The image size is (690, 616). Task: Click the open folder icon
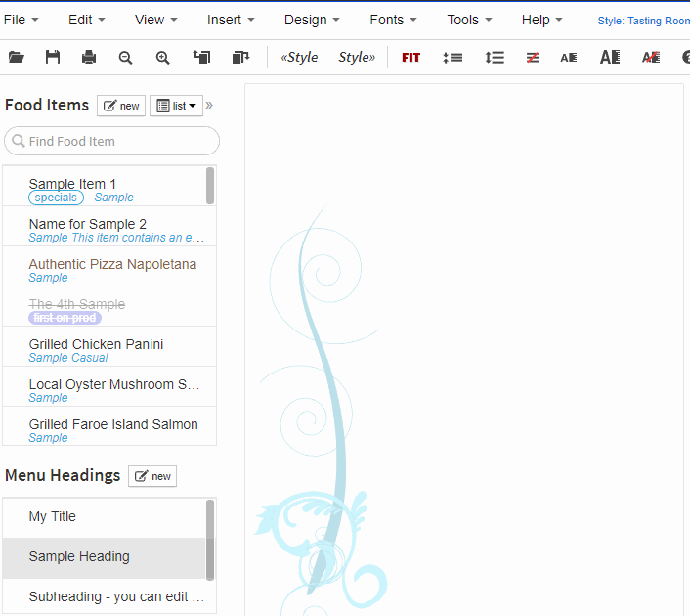(17, 57)
